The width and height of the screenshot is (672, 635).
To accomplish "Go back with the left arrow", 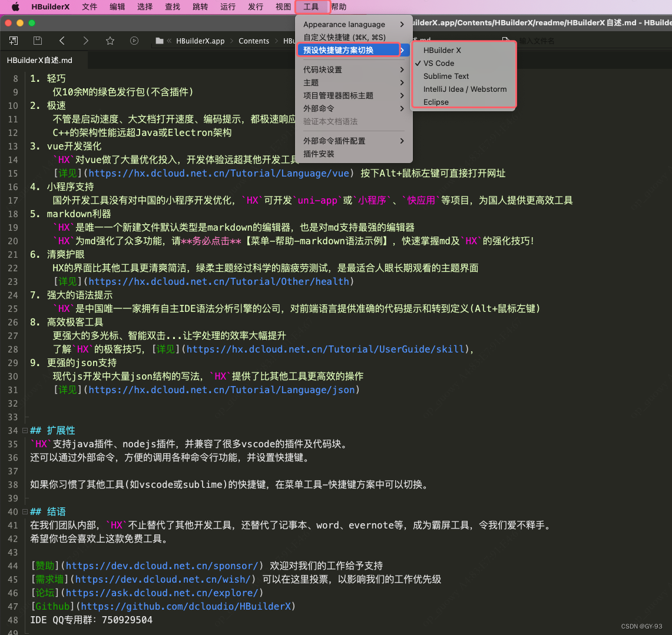I will 62,41.
